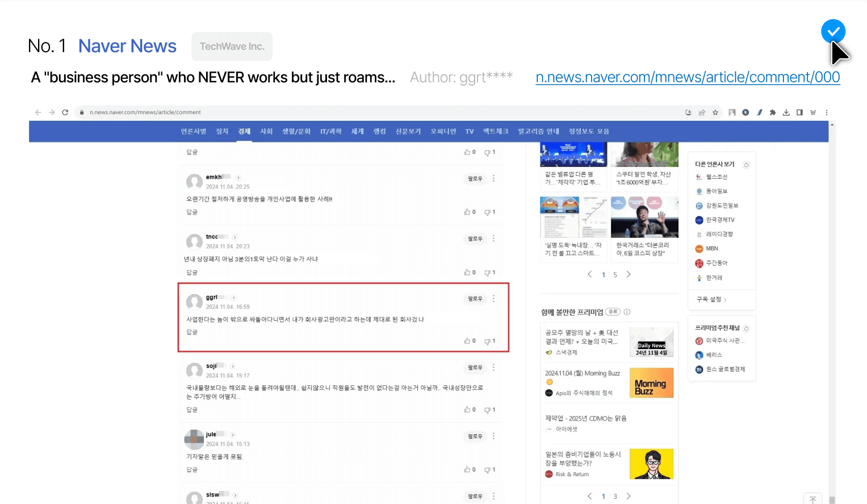Dislike jule's comment with thumbs-down

point(489,470)
